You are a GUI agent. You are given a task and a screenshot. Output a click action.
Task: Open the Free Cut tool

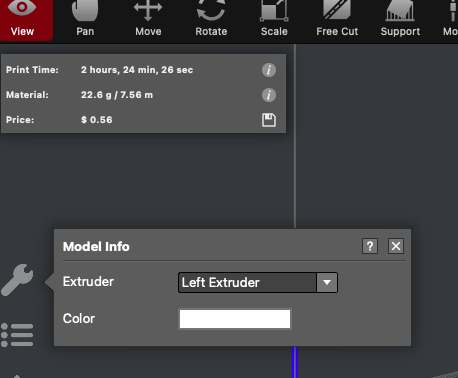pyautogui.click(x=337, y=19)
